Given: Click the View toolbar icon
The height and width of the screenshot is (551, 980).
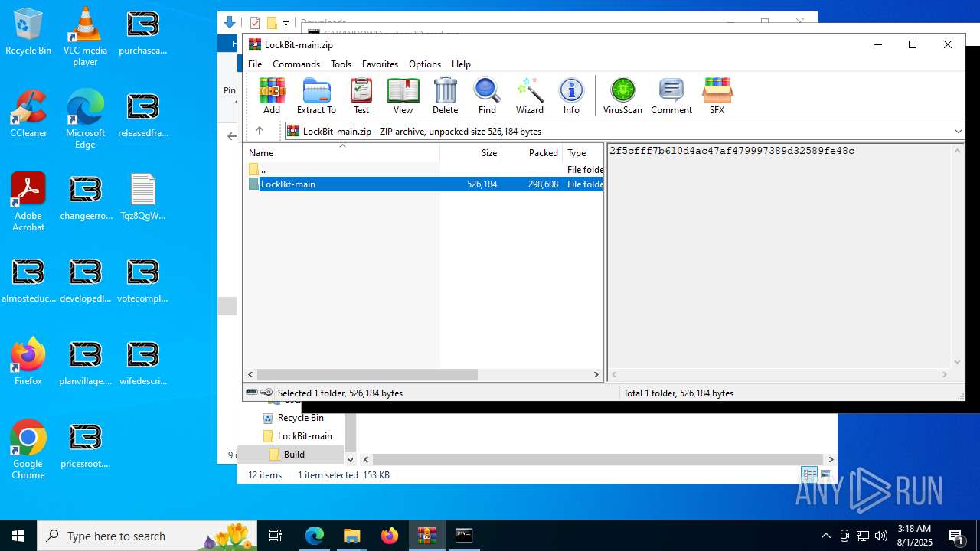Looking at the screenshot, I should coord(403,96).
